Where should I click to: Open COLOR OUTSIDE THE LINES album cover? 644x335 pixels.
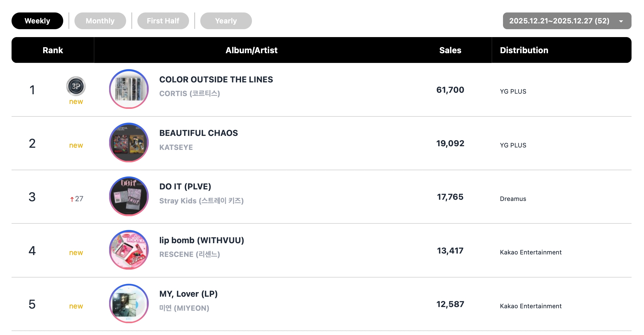[129, 89]
